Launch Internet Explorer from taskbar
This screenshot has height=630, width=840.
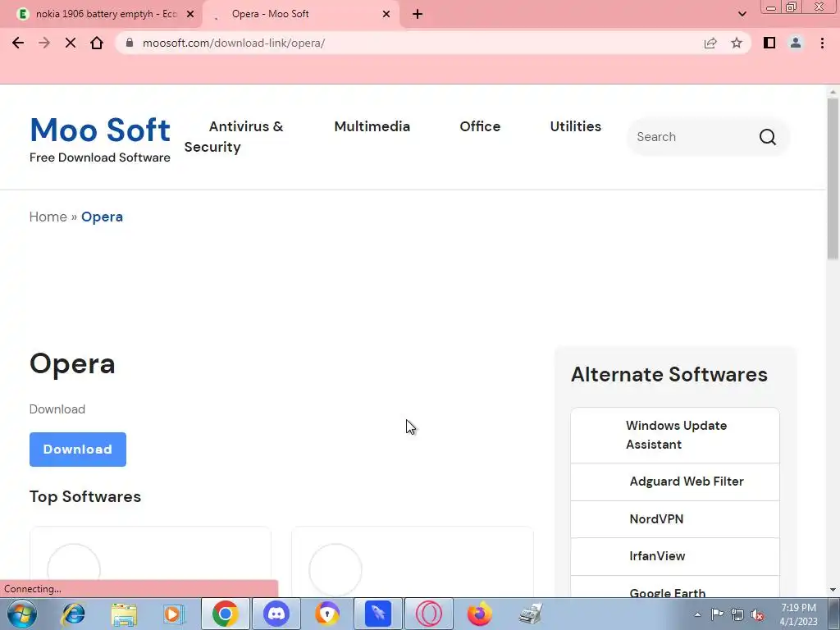click(x=73, y=614)
